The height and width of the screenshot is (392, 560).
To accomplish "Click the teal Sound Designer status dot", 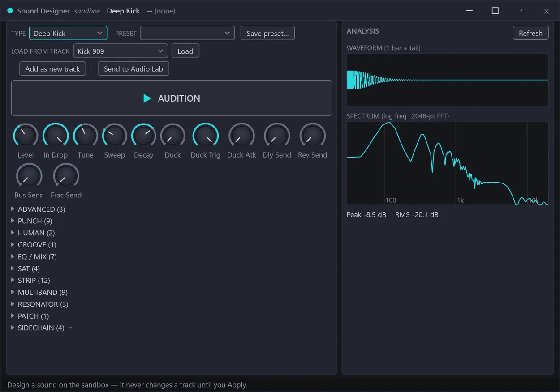I will 10,10.
